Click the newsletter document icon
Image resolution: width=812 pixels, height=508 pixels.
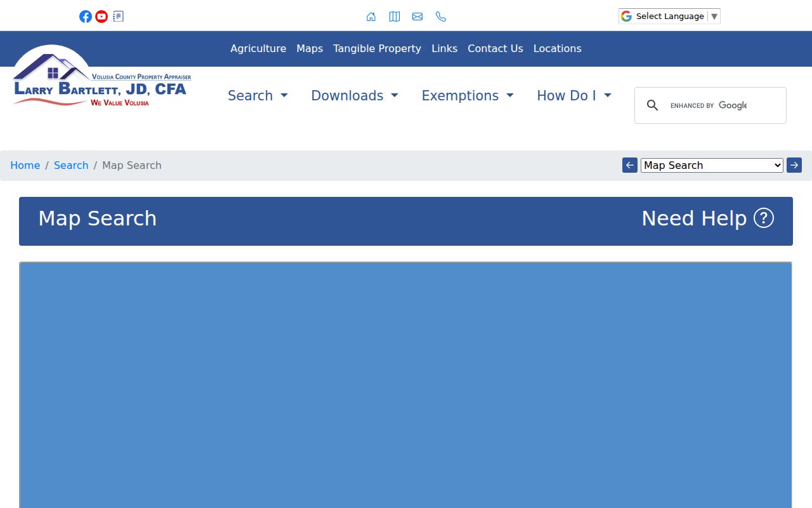click(118, 17)
